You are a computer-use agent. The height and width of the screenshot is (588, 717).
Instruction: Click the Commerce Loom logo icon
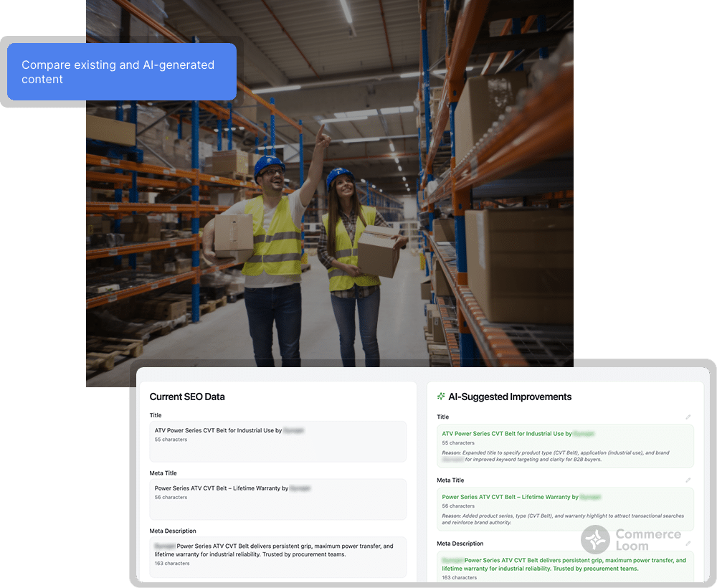click(595, 540)
